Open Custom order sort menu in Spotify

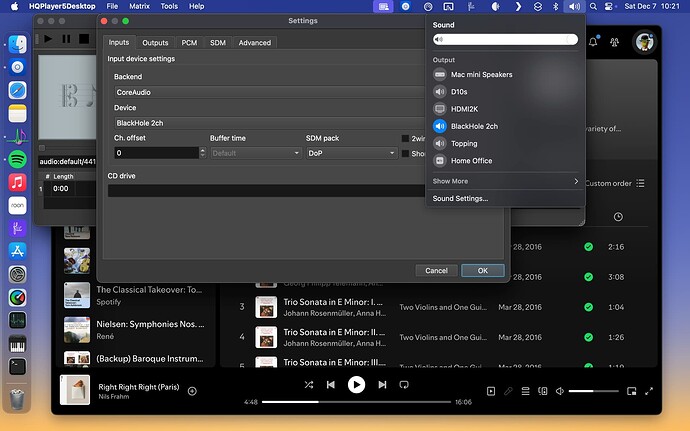pyautogui.click(x=615, y=183)
